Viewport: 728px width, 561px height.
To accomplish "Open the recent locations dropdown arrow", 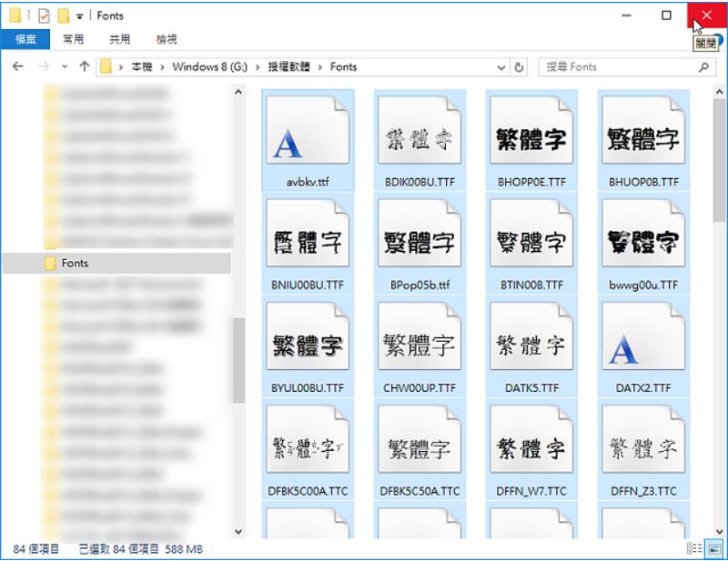I will pos(65,66).
